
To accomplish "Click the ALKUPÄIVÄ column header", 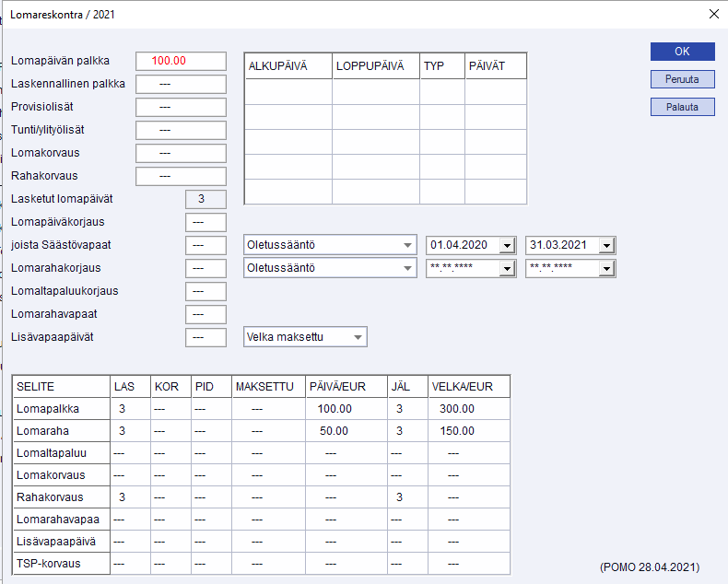I will pos(288,67).
